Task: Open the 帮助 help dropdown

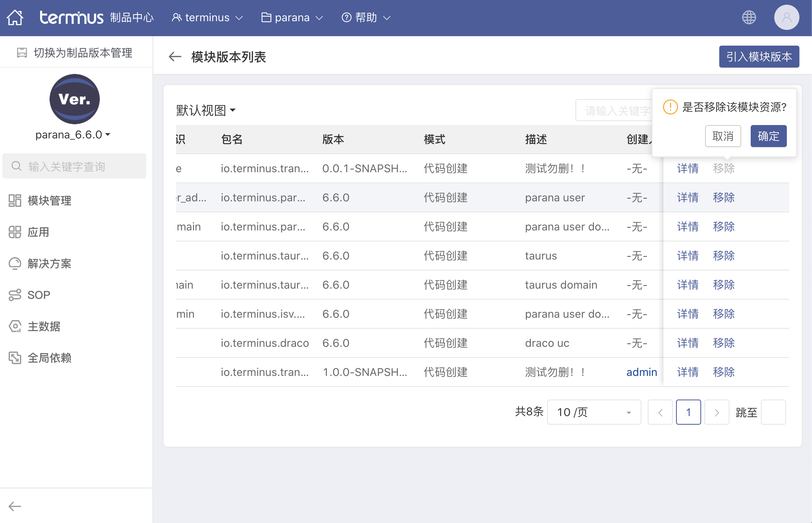Action: click(x=366, y=17)
